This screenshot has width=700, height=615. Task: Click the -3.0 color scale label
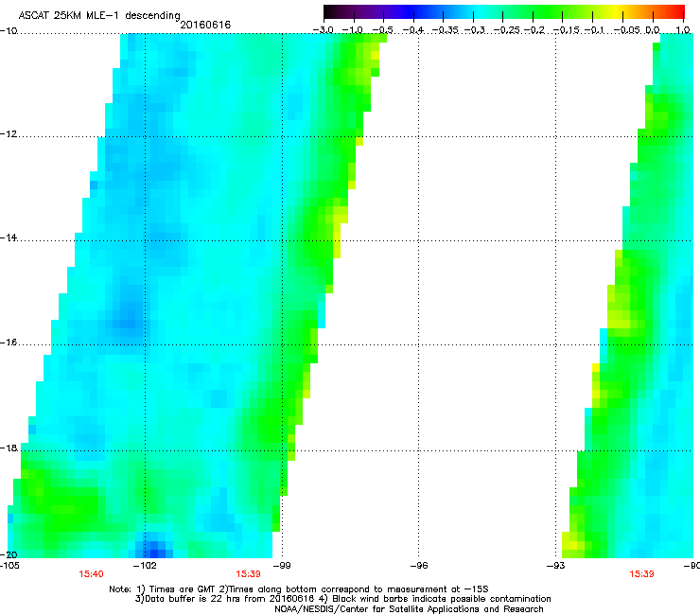[323, 30]
